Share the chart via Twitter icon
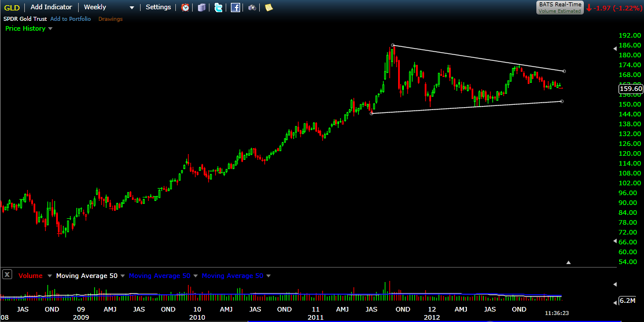Screen dimensions: 644x322 [219, 8]
